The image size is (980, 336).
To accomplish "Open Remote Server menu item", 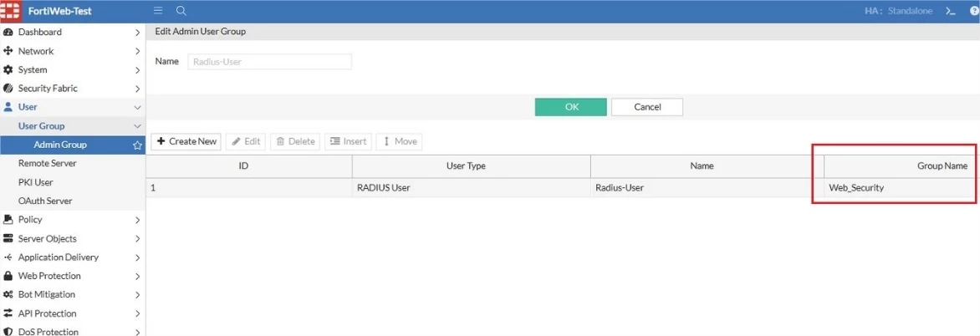I will [x=73, y=163].
